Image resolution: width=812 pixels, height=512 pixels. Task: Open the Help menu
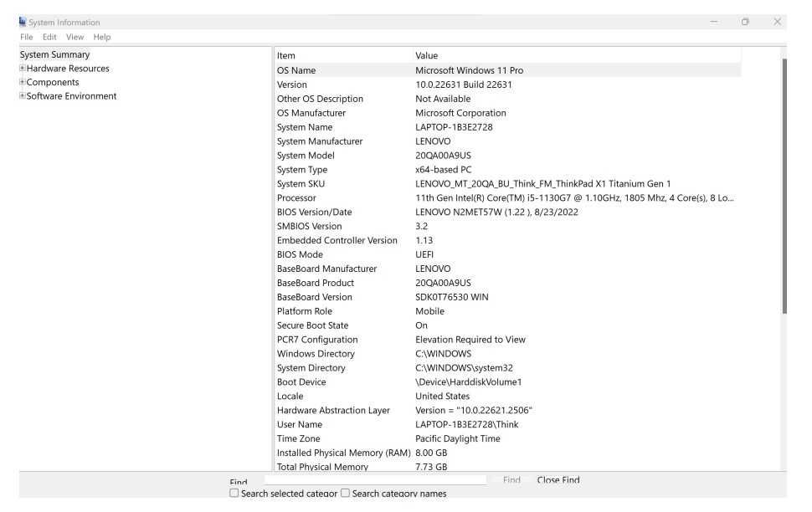[x=102, y=38]
